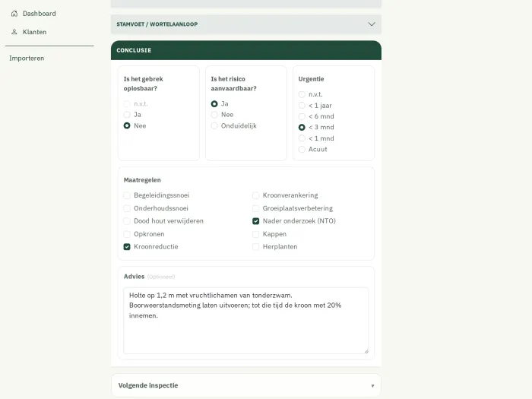
Task: Choose '< 1 jaar' urgency
Action: 302,106
